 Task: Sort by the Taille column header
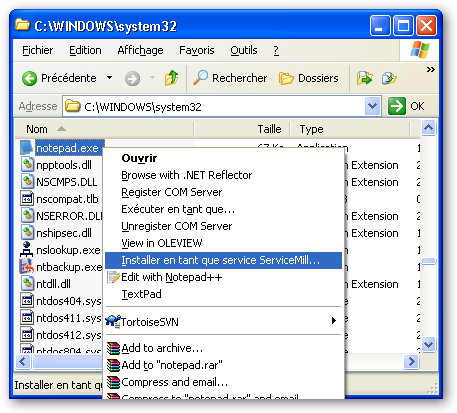[x=242, y=129]
